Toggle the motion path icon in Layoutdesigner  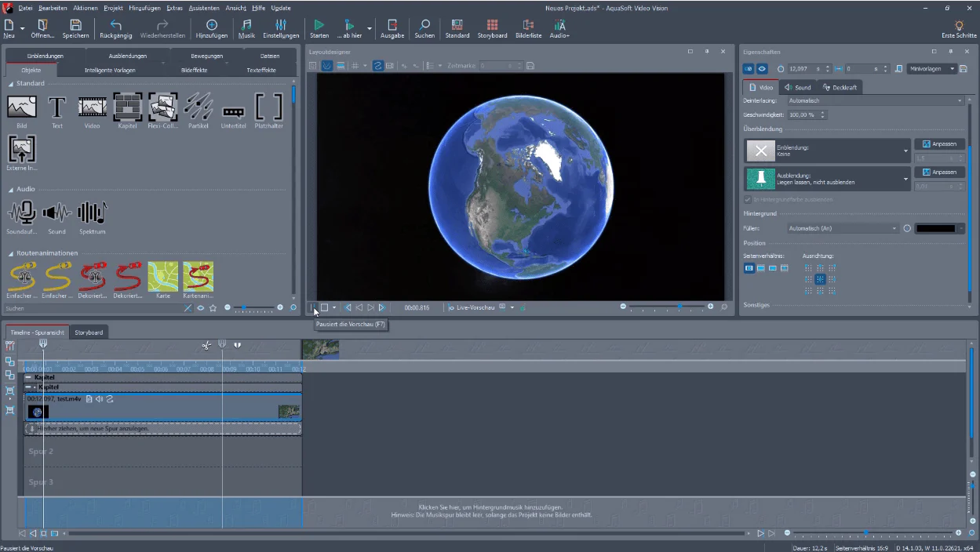[x=377, y=66]
